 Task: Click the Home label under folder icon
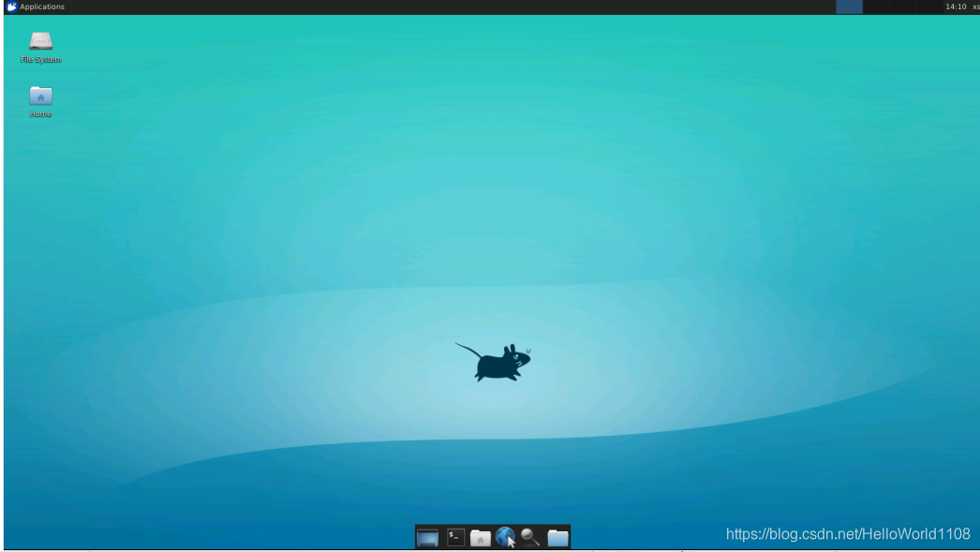click(x=40, y=113)
